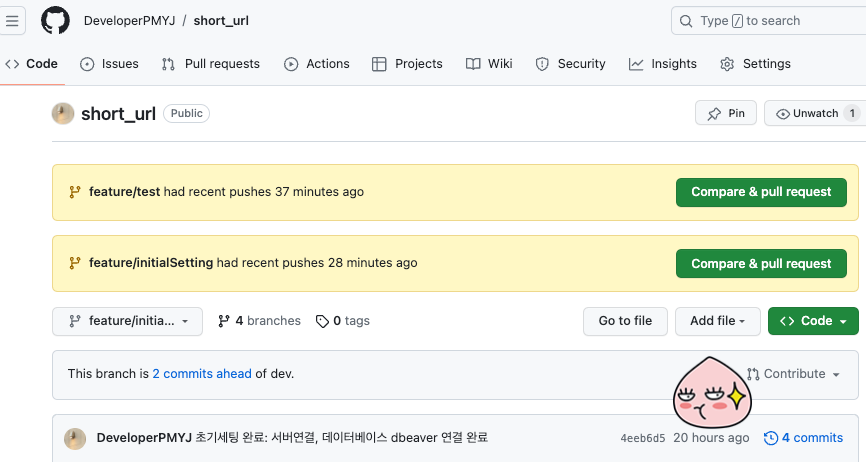Viewport: 866px width, 462px height.
Task: Open the Add file dropdown
Action: (x=717, y=321)
